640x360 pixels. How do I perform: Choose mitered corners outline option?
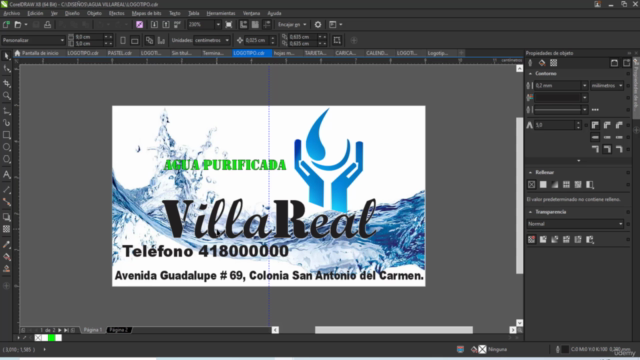pyautogui.click(x=595, y=125)
